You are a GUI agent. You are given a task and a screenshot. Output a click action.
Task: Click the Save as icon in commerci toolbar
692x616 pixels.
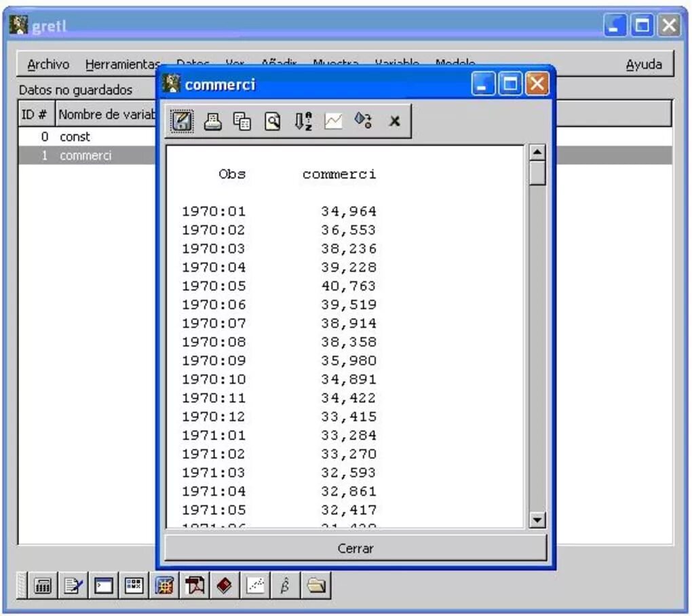click(182, 121)
